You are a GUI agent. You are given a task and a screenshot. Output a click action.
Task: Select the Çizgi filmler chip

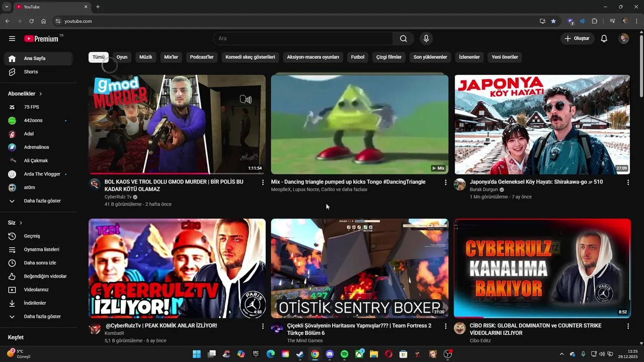pos(389,57)
